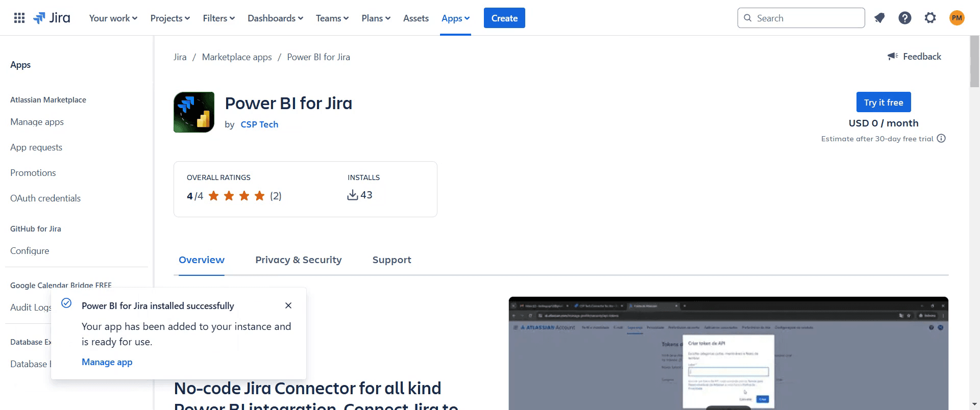980x410 pixels.
Task: Click the USD 0 / month price text
Action: coord(884,123)
